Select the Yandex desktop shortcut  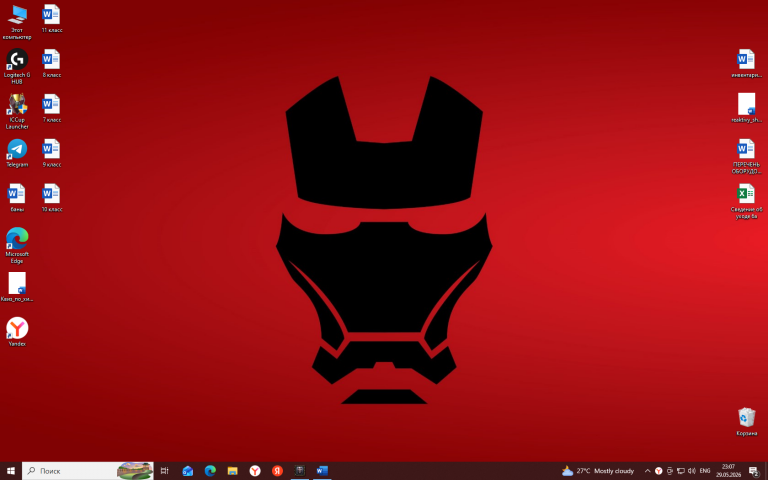click(17, 332)
